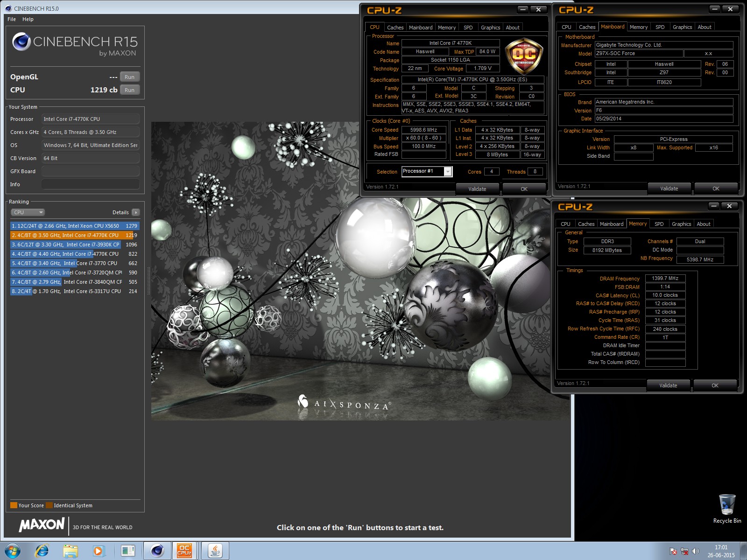Screen dimensions: 747x560
Task: Run the OpenGL benchmark
Action: tap(130, 77)
